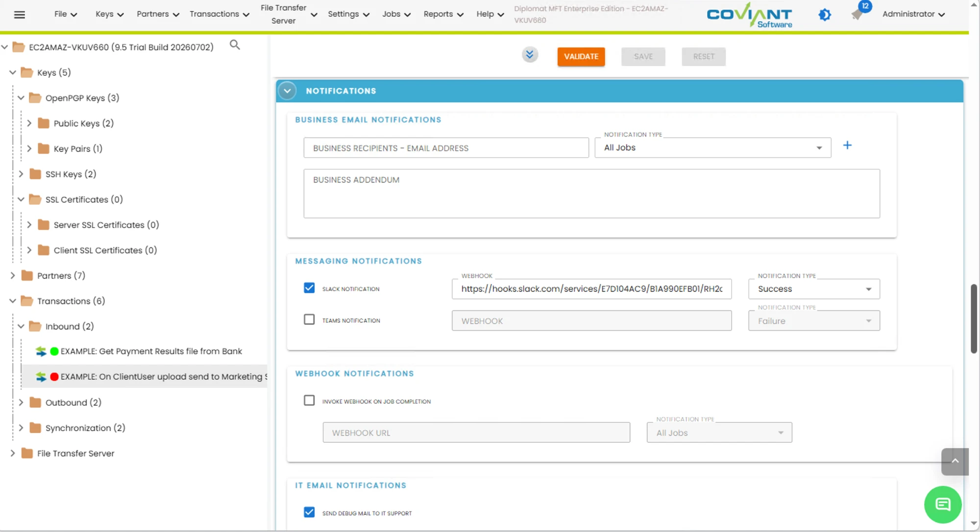The height and width of the screenshot is (532, 980).
Task: Open the Transactions menu in top bar
Action: [x=220, y=14]
